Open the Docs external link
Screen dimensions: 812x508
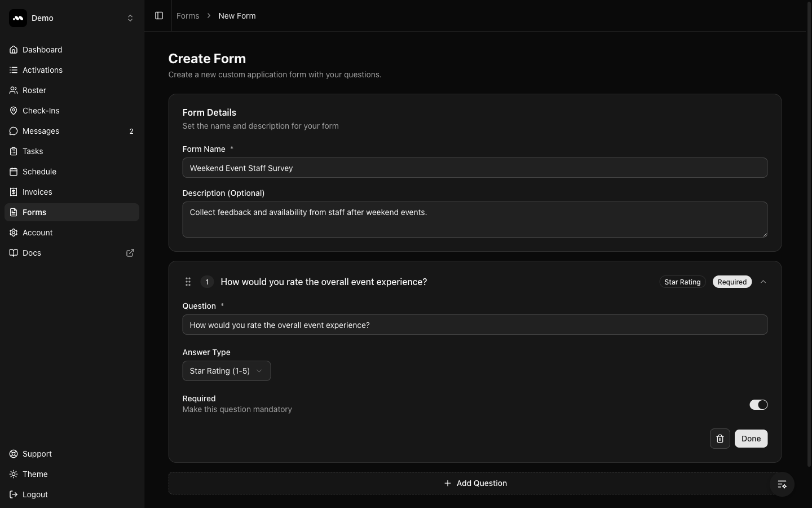(x=32, y=253)
